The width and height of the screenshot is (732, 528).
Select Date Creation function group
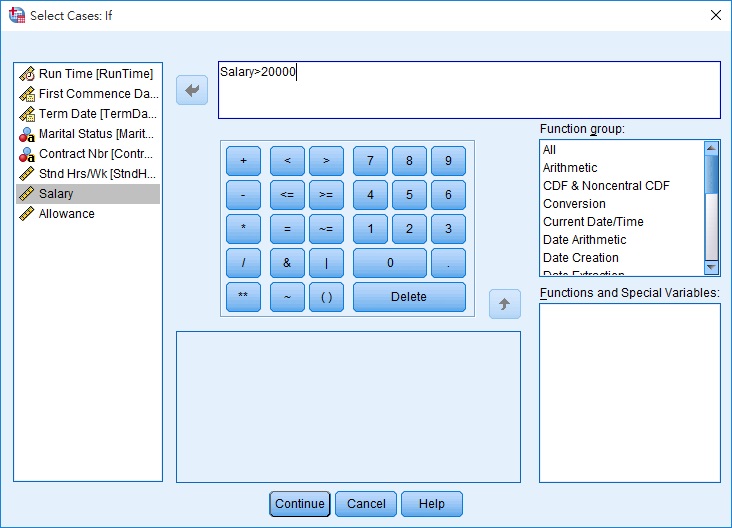click(622, 258)
